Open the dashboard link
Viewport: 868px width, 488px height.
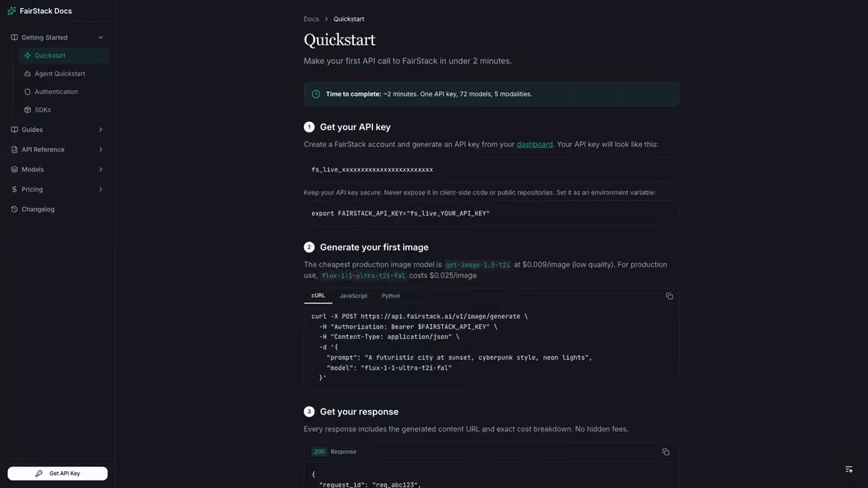(534, 144)
